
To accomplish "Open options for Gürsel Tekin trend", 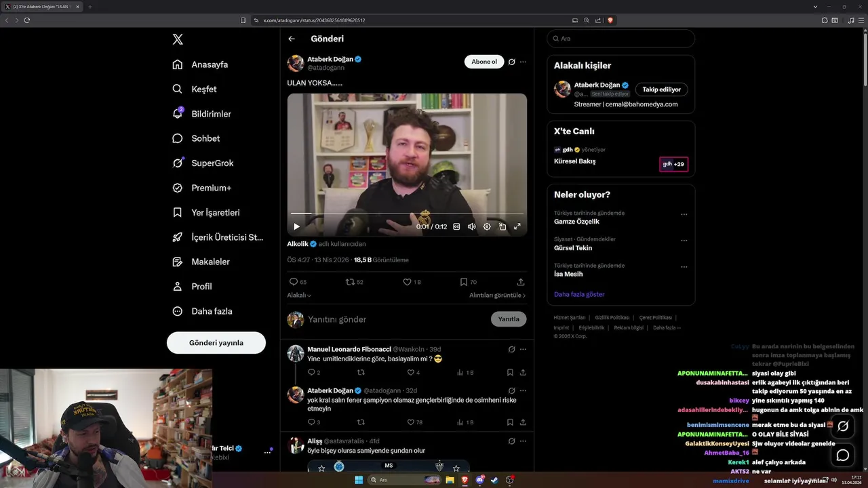I will tap(684, 241).
